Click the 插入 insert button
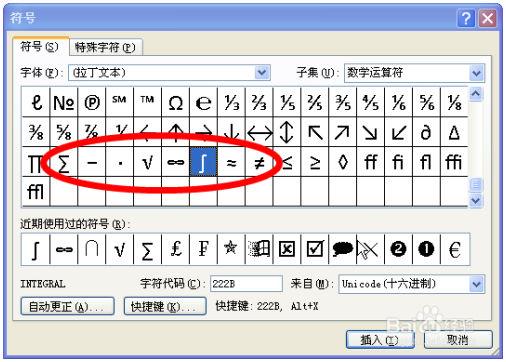Screen dimensions: 506x362 click(x=380, y=340)
